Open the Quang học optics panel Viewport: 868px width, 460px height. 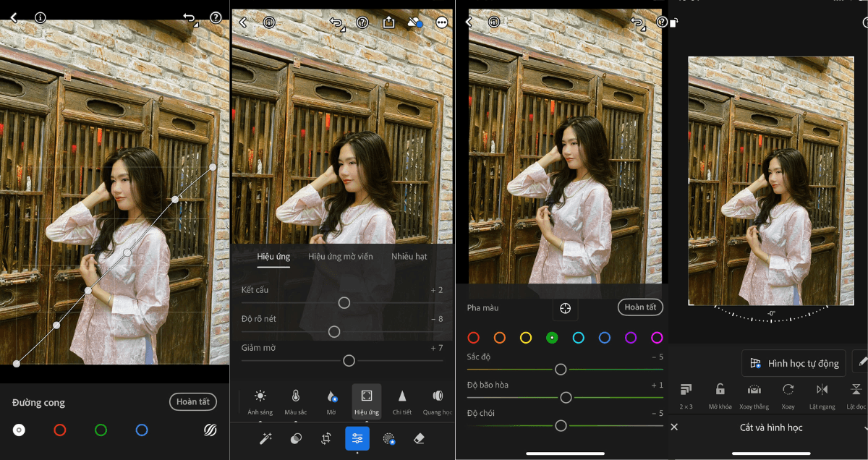pyautogui.click(x=438, y=401)
